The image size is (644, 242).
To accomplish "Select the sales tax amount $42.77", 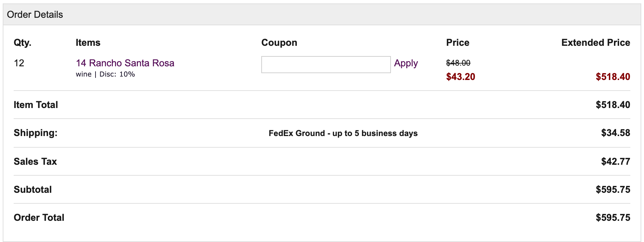I will point(616,161).
